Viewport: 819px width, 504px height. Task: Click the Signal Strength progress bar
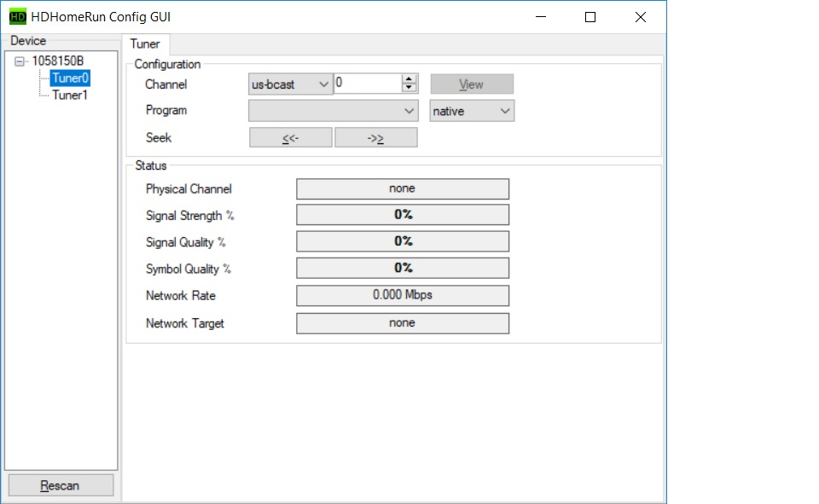[403, 215]
